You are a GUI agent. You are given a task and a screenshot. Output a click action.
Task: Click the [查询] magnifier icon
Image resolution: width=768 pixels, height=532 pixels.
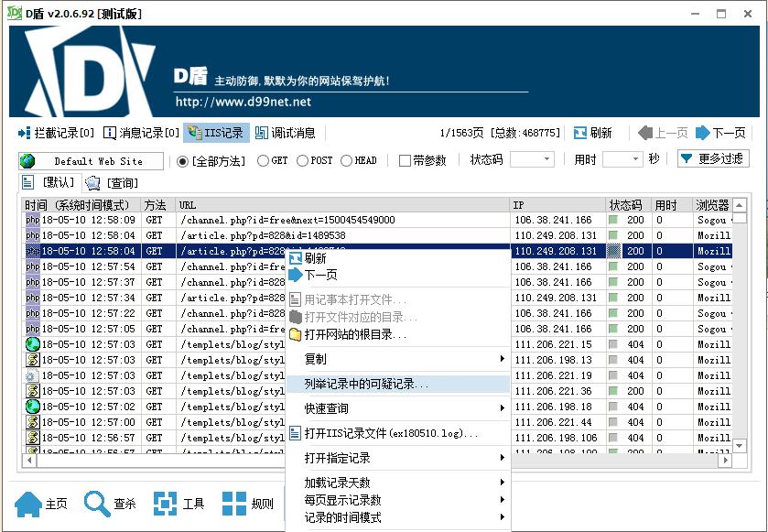pos(92,183)
